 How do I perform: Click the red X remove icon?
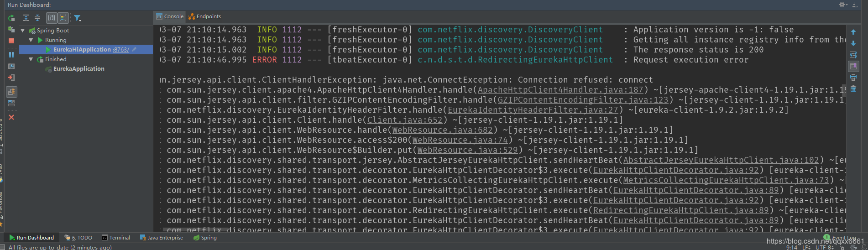11,117
